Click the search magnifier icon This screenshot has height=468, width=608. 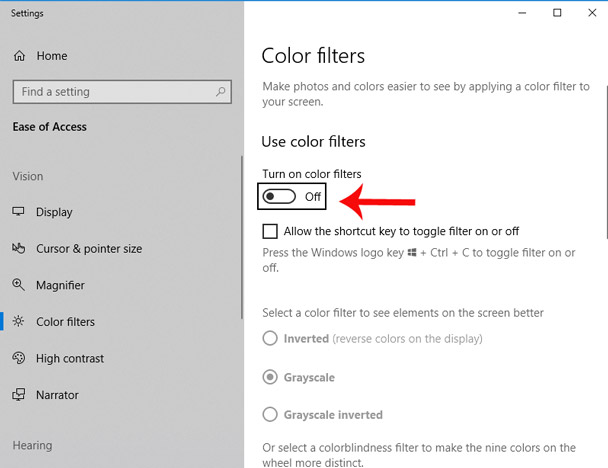pyautogui.click(x=219, y=92)
